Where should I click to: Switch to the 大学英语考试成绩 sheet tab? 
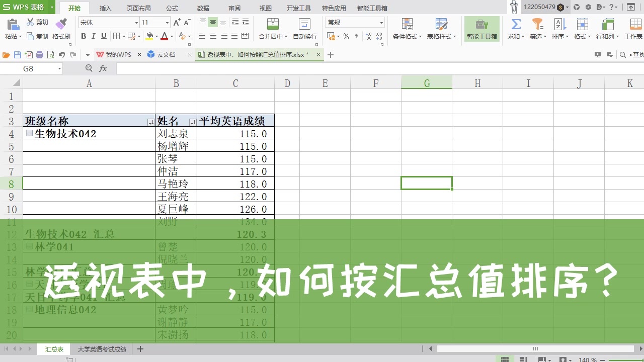click(102, 349)
